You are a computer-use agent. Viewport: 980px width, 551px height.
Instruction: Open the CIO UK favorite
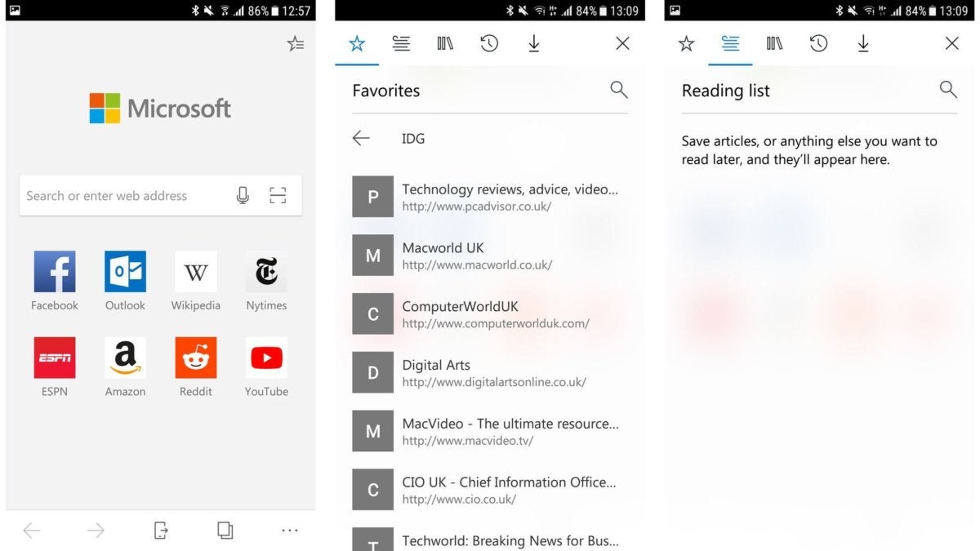(490, 490)
